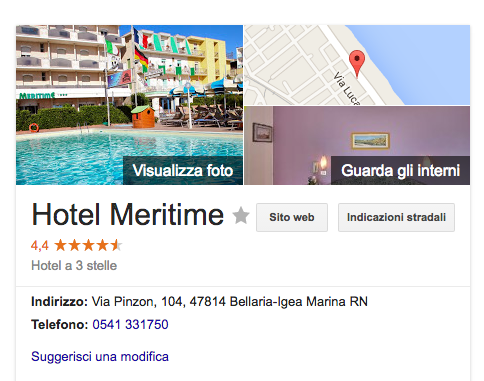Click the green Meritime sign on the building
The height and width of the screenshot is (381, 484).
(x=37, y=96)
